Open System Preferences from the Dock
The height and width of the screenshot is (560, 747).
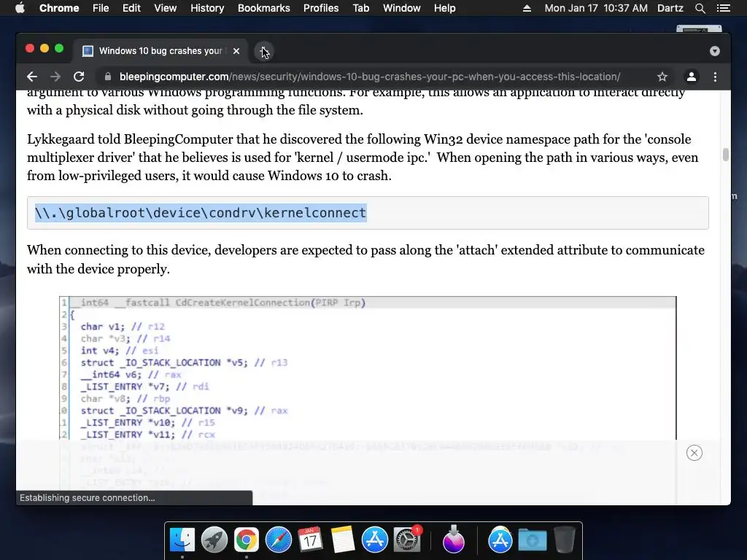click(407, 540)
